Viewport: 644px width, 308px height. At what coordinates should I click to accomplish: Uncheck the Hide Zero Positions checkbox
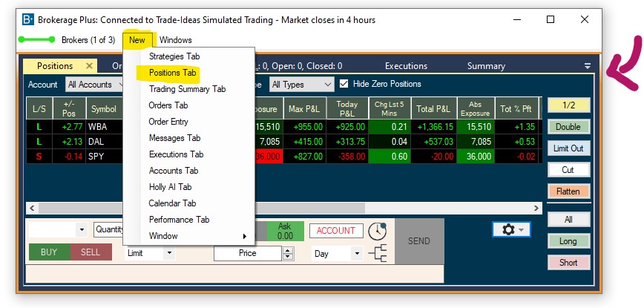click(344, 84)
